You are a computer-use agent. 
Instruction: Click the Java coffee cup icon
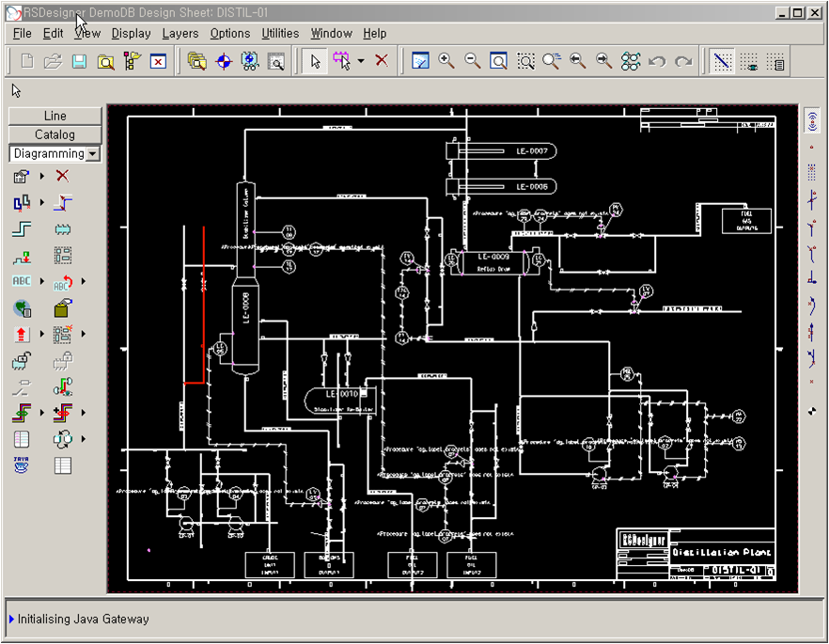pyautogui.click(x=21, y=465)
